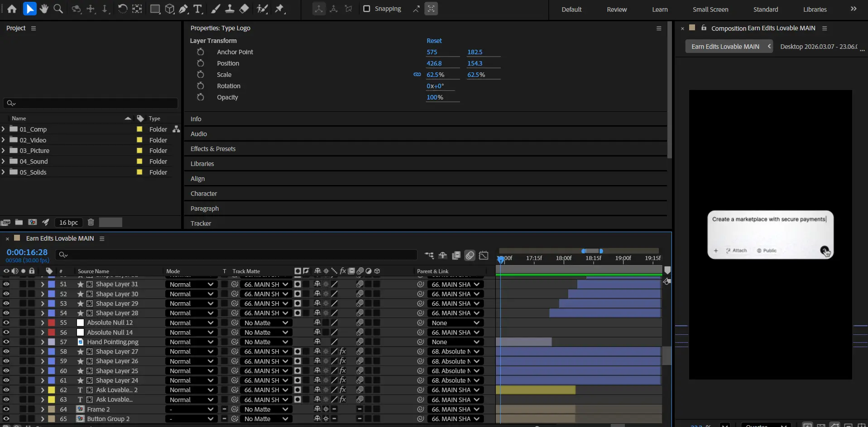Select the Zoom magnifier tool
Viewport: 868px width, 427px height.
(x=58, y=9)
